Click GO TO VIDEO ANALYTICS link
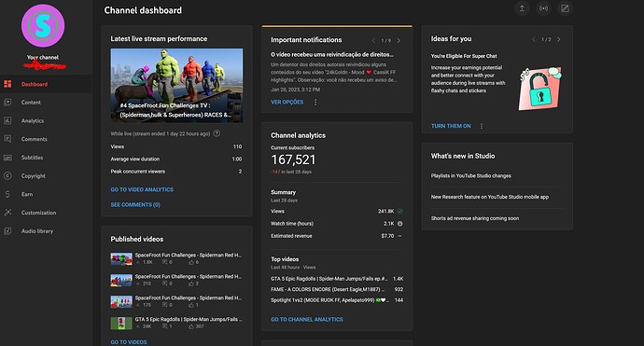 coord(142,189)
